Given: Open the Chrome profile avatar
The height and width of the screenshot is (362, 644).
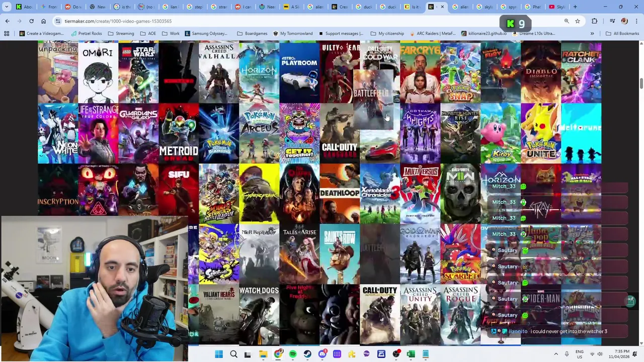Looking at the screenshot, I should [624, 21].
